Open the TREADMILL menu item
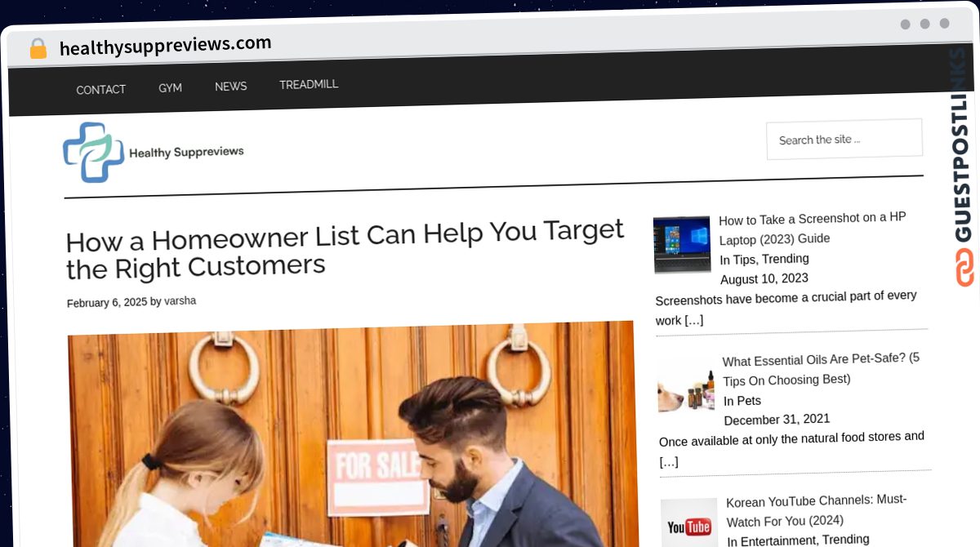980x547 pixels. point(309,84)
